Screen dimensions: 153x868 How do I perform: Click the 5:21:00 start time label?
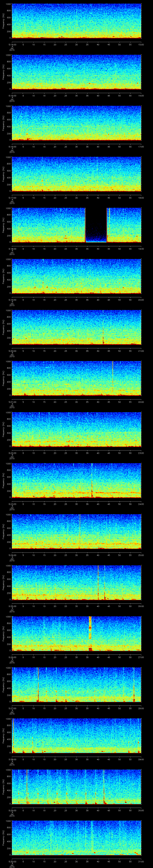coord(12,402)
